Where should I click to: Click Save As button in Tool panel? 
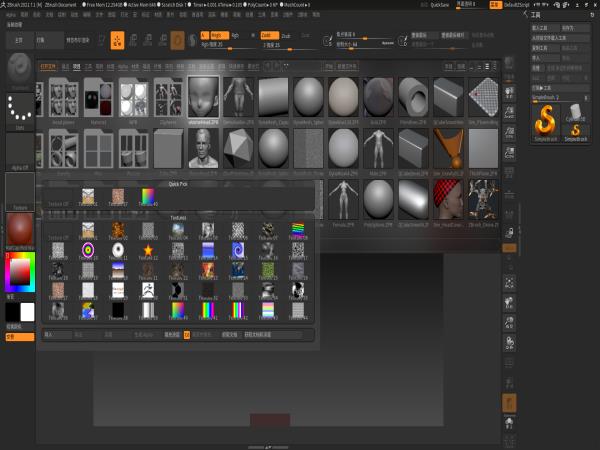click(x=574, y=28)
